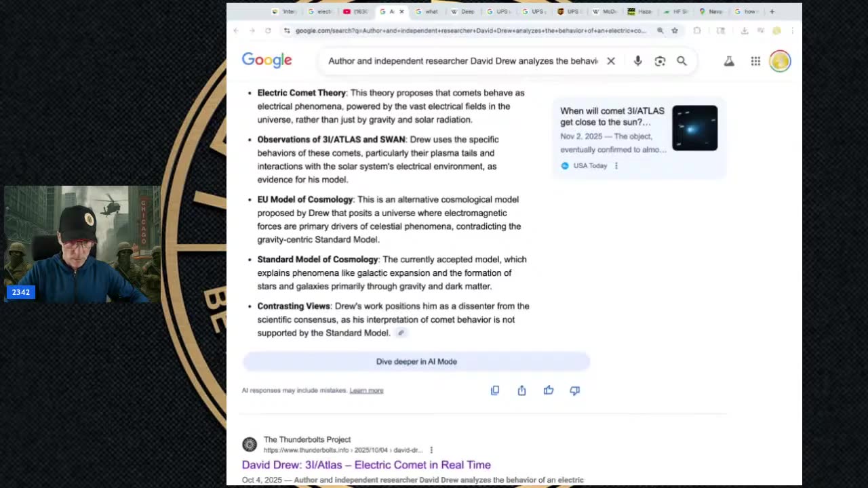Open site information icon beside the URL

[287, 30]
